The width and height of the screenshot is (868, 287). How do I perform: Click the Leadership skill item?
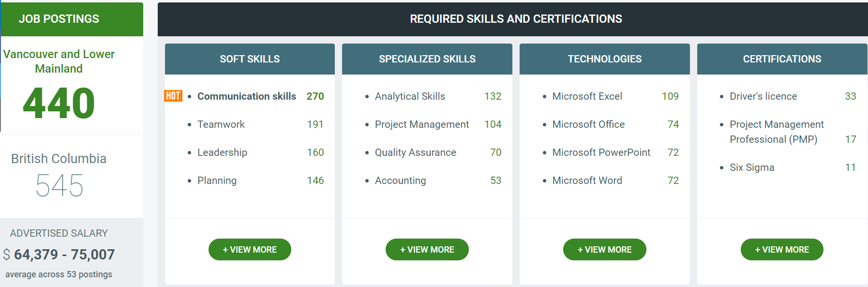pos(222,152)
